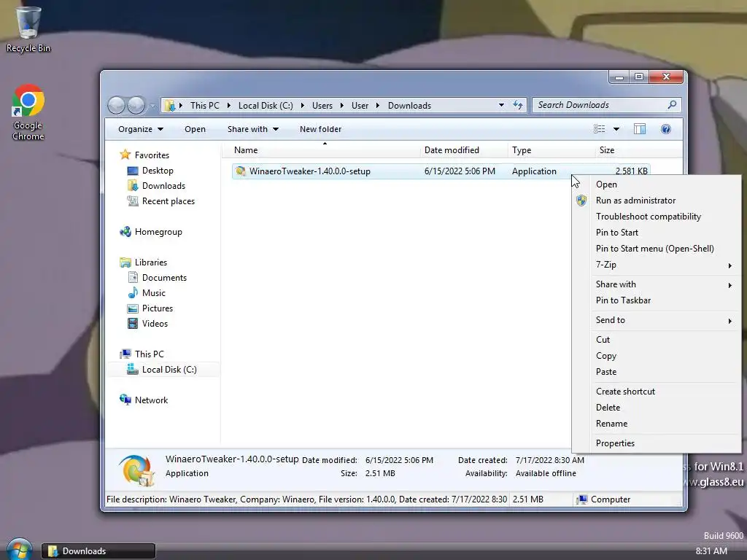The image size is (747, 560).
Task: Open the Recycle Bin desktop icon
Action: point(28,28)
